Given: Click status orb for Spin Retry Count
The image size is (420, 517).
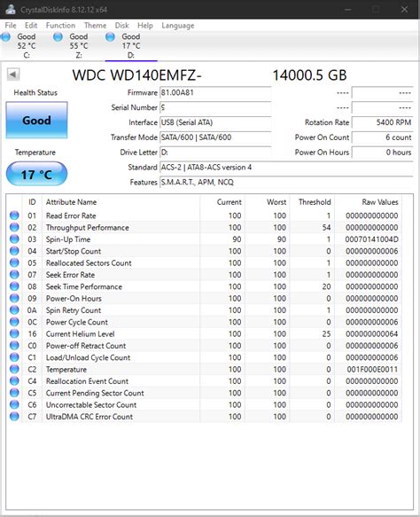Looking at the screenshot, I should [14, 310].
